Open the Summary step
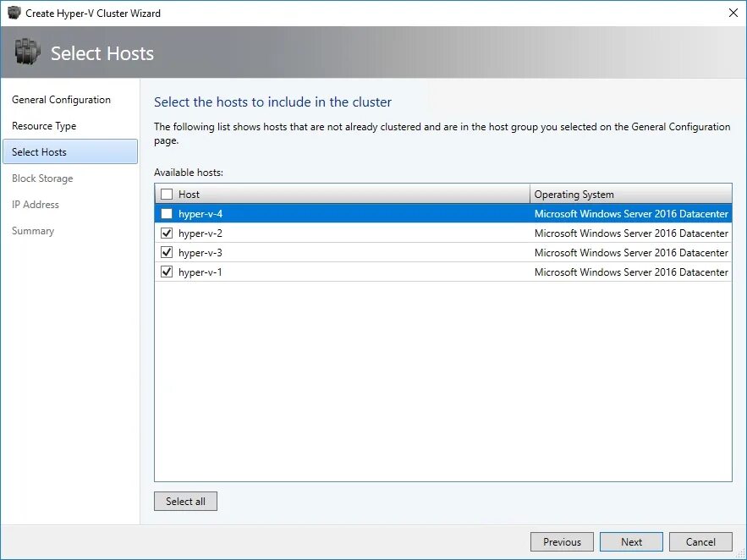This screenshot has height=560, width=747. click(33, 231)
